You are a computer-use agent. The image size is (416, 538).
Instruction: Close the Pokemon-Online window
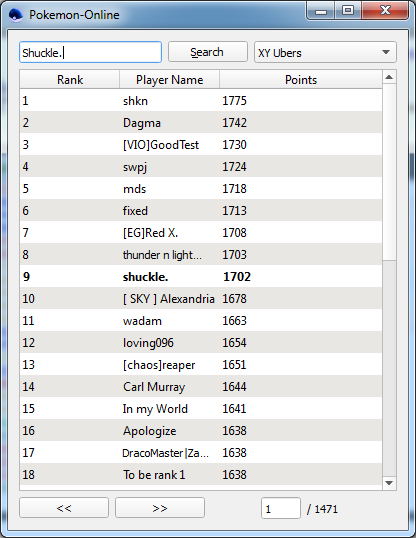385,11
